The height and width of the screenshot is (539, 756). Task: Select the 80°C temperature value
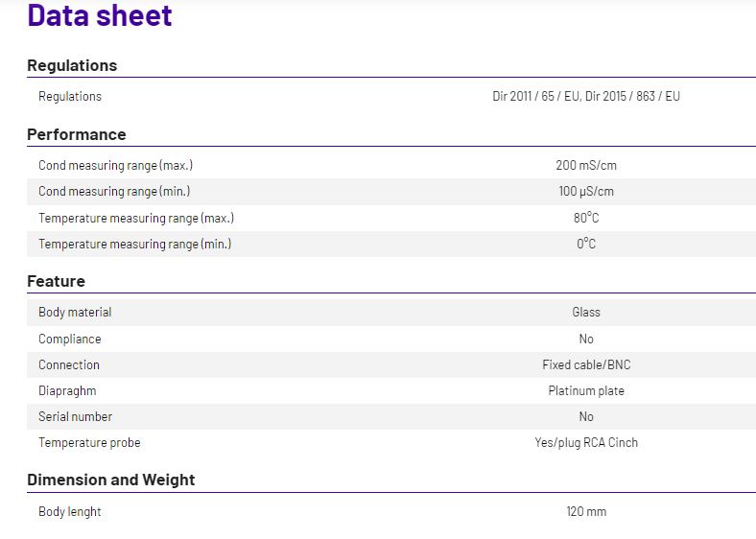(x=586, y=218)
